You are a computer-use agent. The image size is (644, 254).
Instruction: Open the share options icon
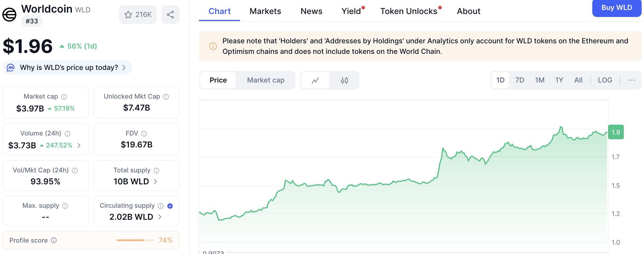click(170, 14)
